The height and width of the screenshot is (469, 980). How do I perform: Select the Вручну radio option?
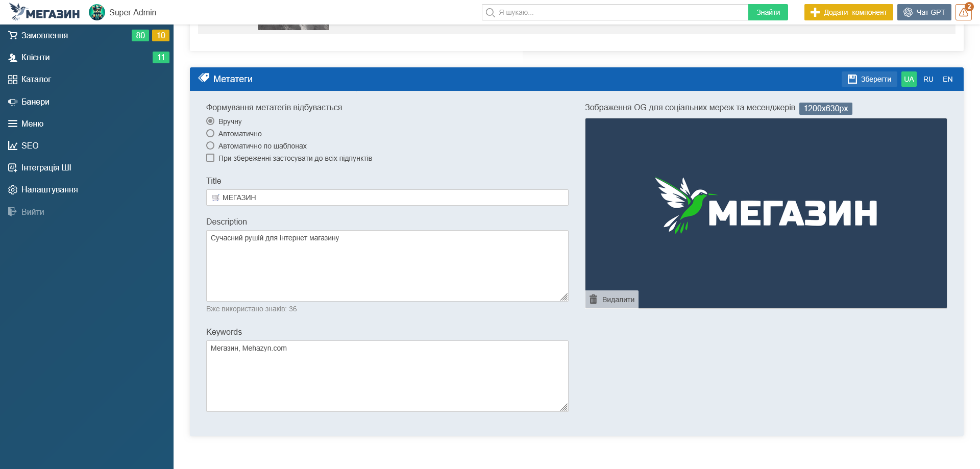(x=210, y=121)
